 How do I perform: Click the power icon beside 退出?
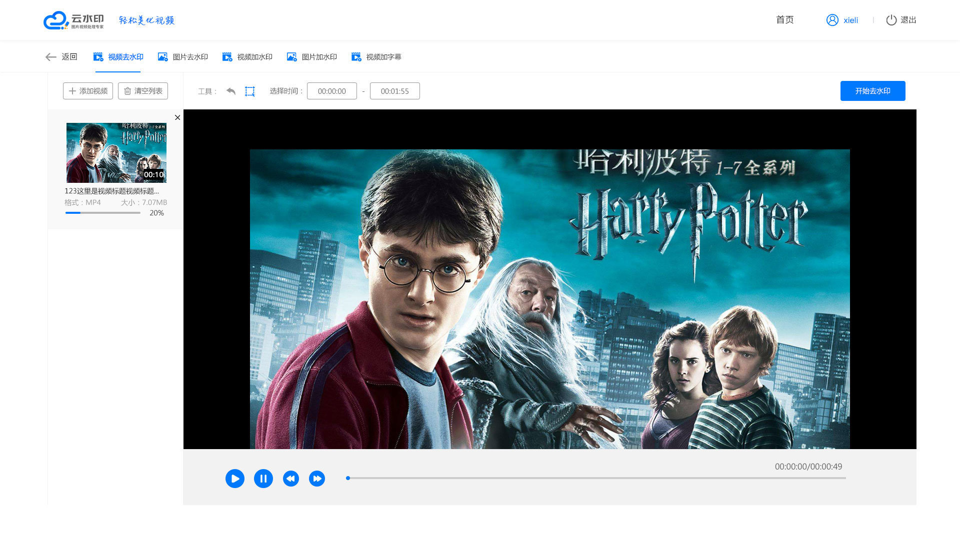pyautogui.click(x=891, y=20)
